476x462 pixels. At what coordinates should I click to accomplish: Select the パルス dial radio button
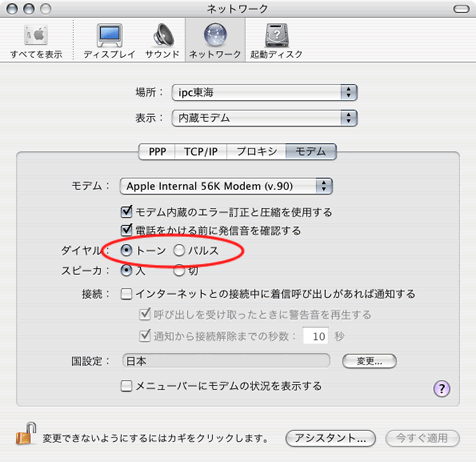coord(179,250)
